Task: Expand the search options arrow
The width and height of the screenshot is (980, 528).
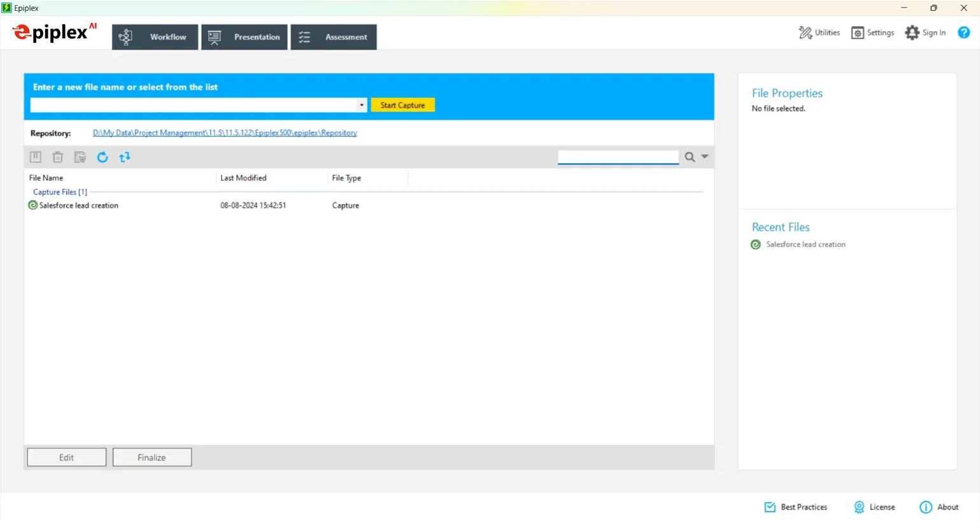Action: pyautogui.click(x=705, y=157)
